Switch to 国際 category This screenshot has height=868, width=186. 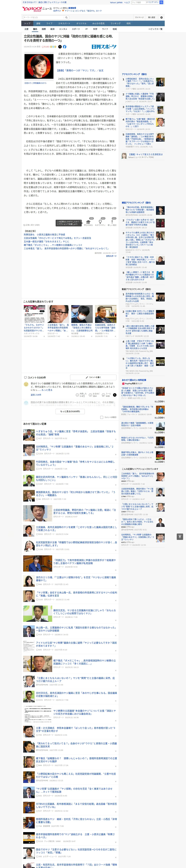[x=44, y=29]
